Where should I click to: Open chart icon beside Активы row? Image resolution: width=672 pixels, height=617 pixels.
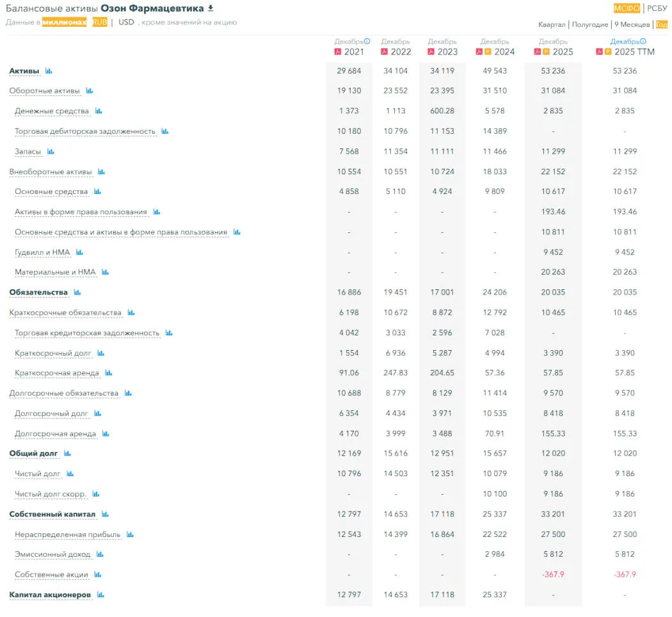49,71
